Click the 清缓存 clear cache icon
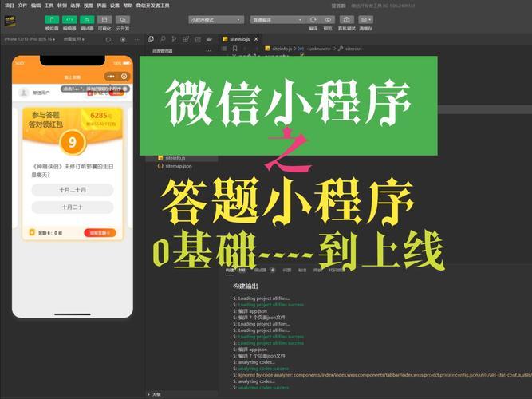 pyautogui.click(x=365, y=19)
